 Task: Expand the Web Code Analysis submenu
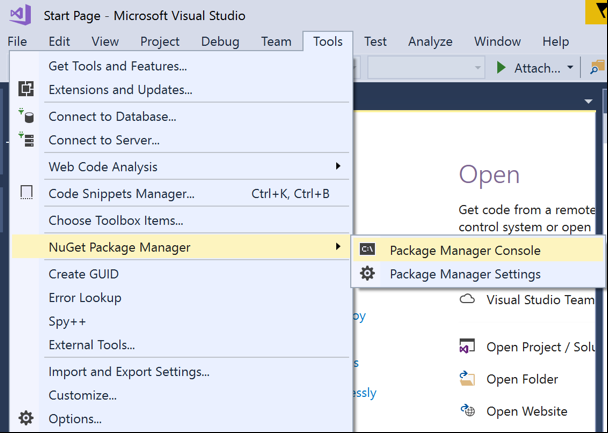(181, 167)
